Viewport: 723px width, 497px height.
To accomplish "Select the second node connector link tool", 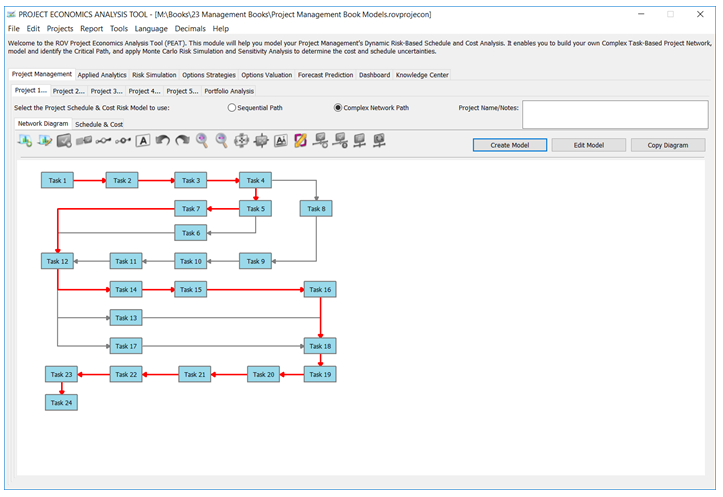I will (123, 140).
